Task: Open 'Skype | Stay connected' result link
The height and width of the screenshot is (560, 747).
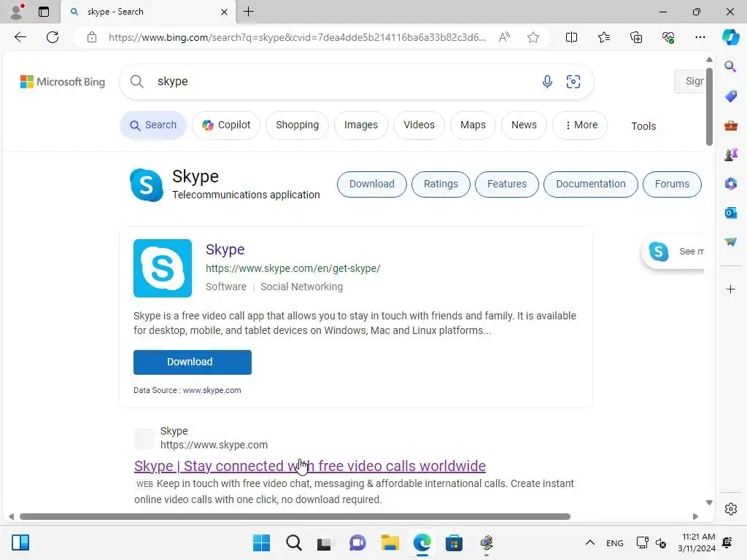Action: point(309,466)
